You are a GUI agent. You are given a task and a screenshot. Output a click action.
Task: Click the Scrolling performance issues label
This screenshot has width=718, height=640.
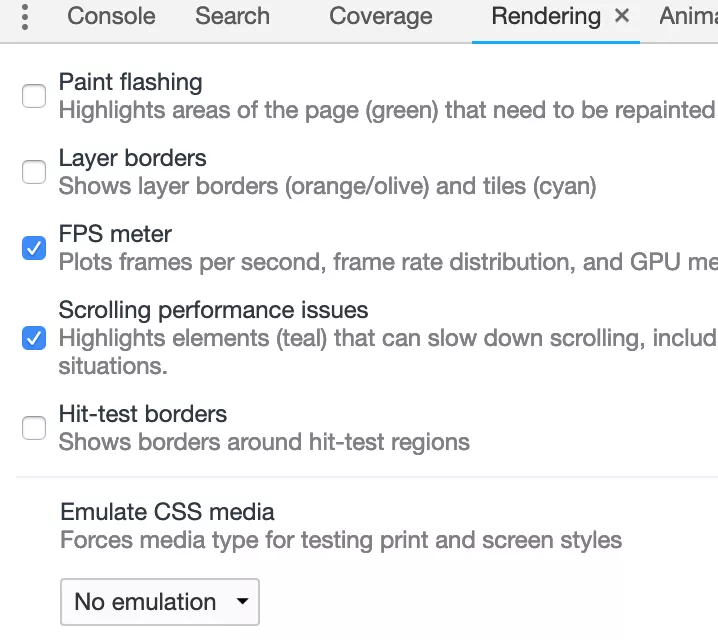(x=213, y=310)
